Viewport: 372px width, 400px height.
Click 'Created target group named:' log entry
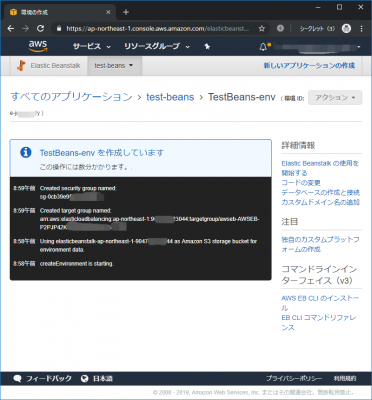(76, 211)
